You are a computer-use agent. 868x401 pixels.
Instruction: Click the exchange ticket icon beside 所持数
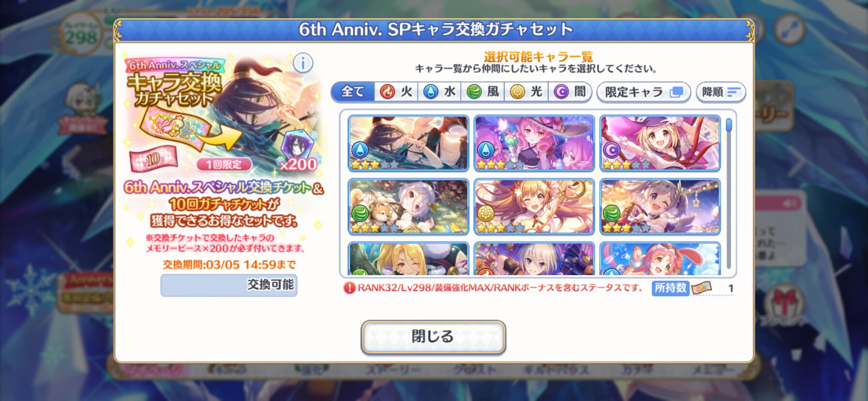coord(701,288)
